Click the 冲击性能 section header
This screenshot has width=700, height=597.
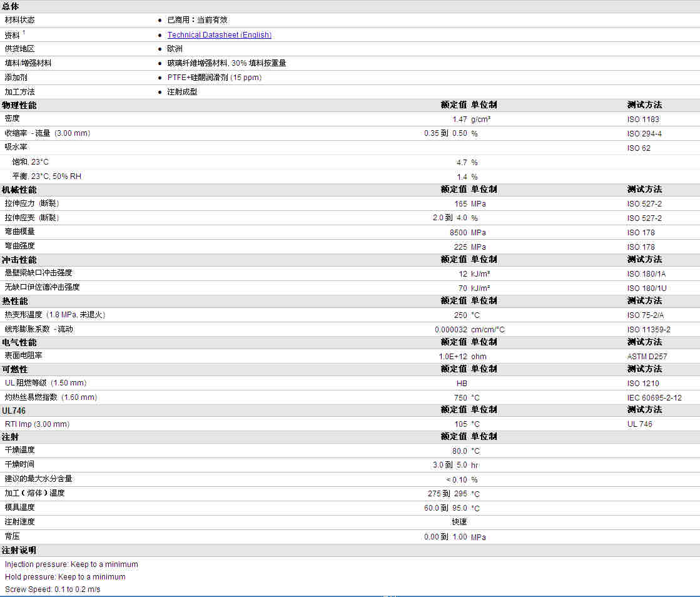[x=19, y=260]
